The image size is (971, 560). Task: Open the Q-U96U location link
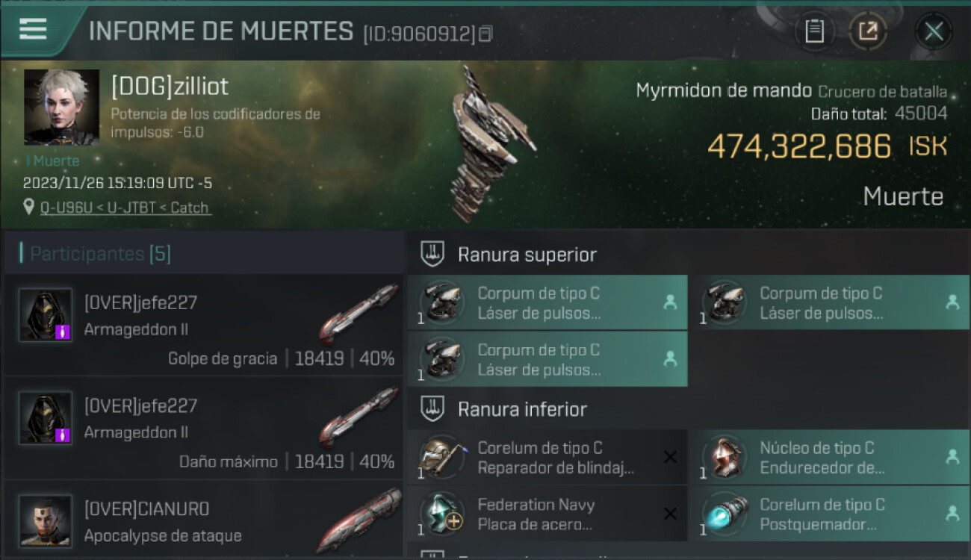[125, 208]
